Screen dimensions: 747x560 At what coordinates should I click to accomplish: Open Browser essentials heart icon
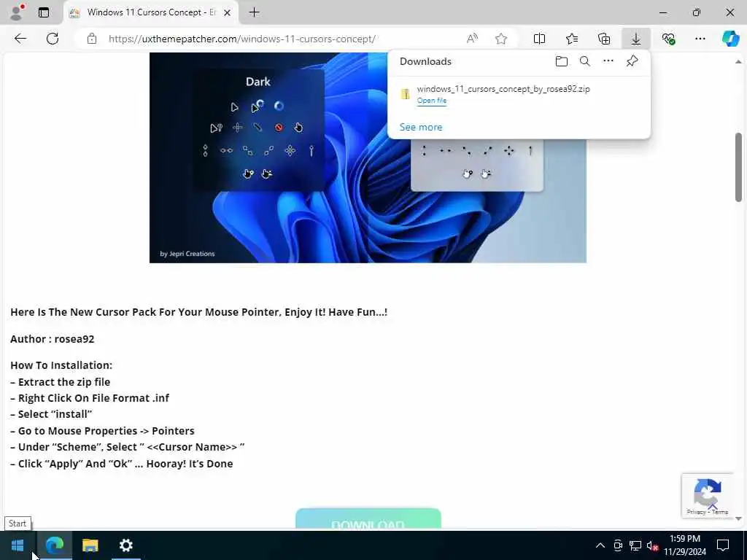coord(668,39)
